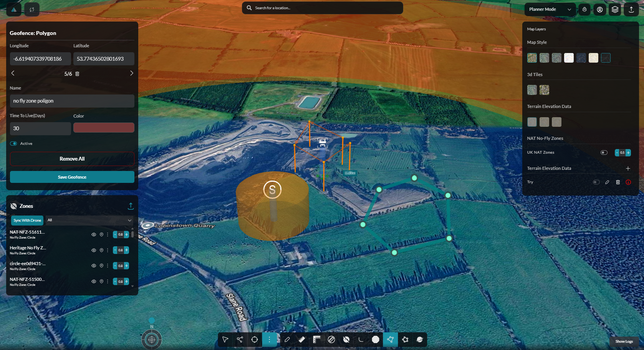Click the refresh sync icon beside logo
This screenshot has width=644, height=350.
32,10
